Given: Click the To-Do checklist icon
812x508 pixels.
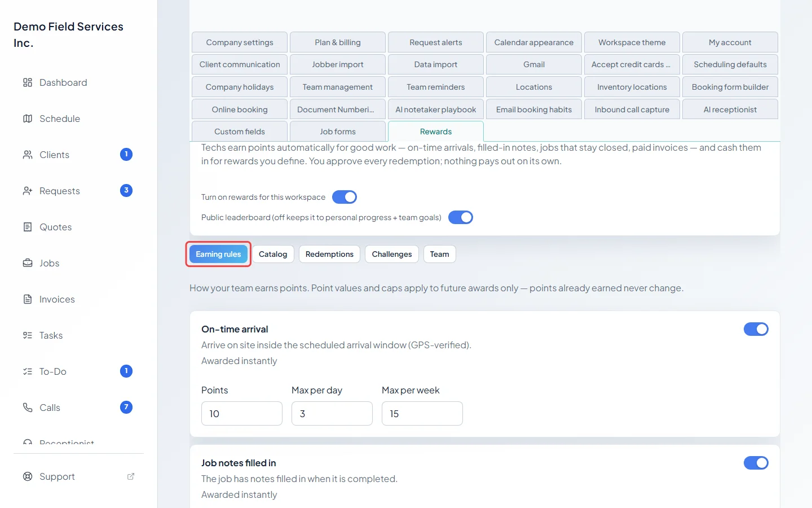Looking at the screenshot, I should (x=28, y=371).
